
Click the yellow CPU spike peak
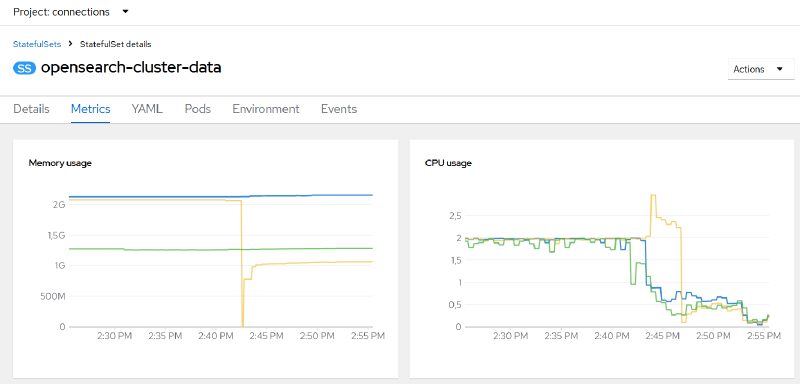[x=653, y=195]
